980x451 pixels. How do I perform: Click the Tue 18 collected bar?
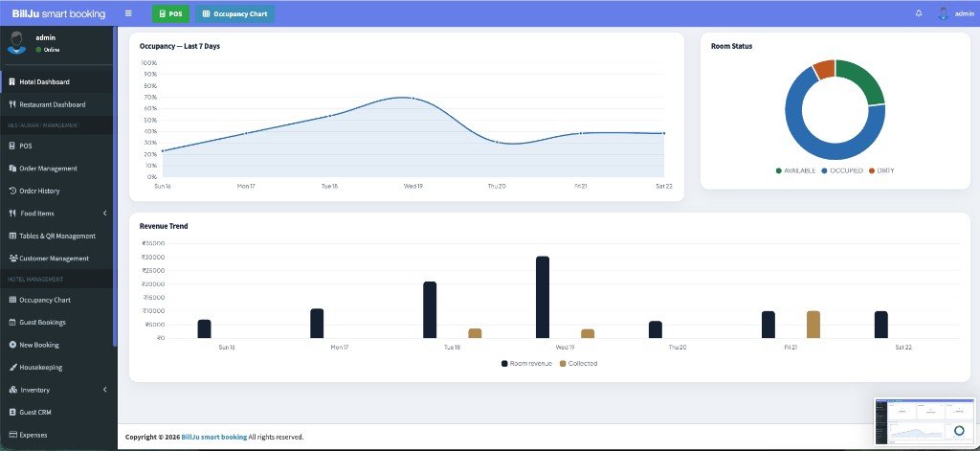click(x=475, y=333)
